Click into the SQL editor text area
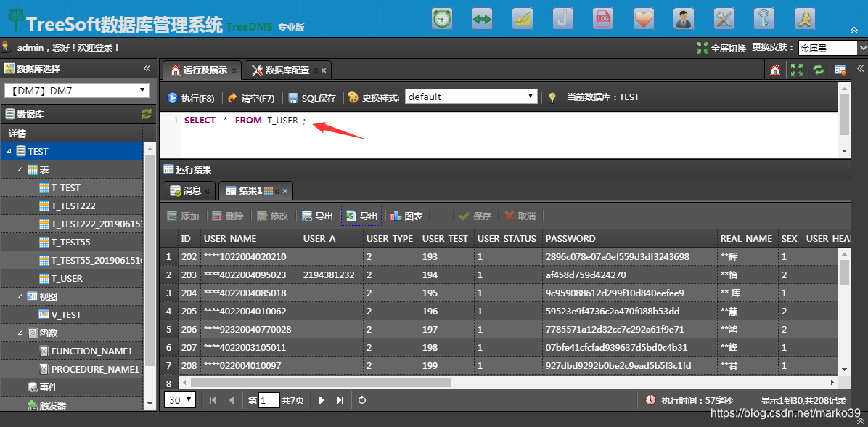Viewport: 868px width, 427px height. pyautogui.click(x=509, y=134)
